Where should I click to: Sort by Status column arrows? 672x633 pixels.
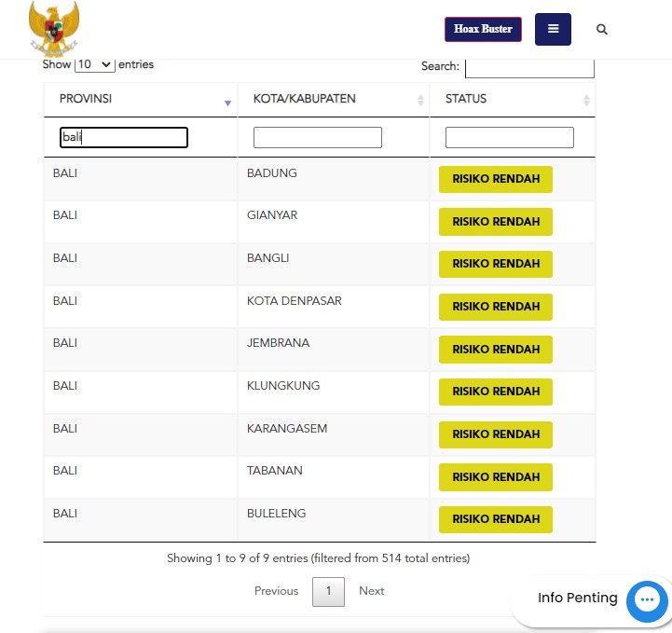(586, 100)
